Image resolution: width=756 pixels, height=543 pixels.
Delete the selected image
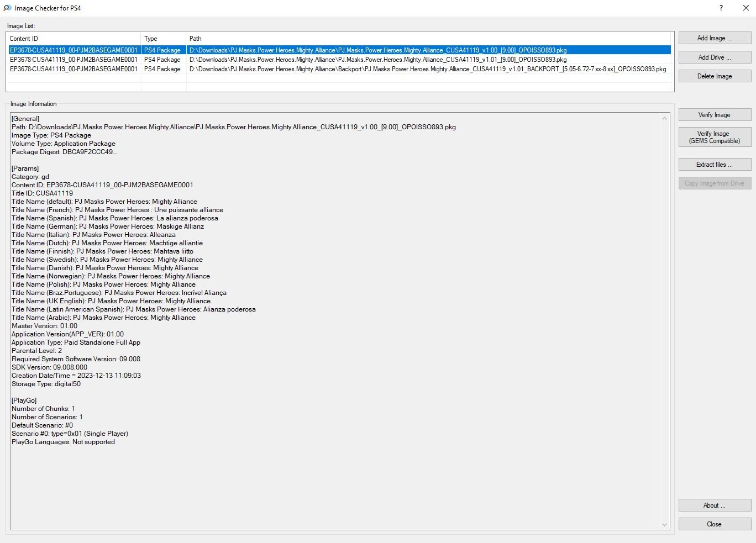point(715,76)
